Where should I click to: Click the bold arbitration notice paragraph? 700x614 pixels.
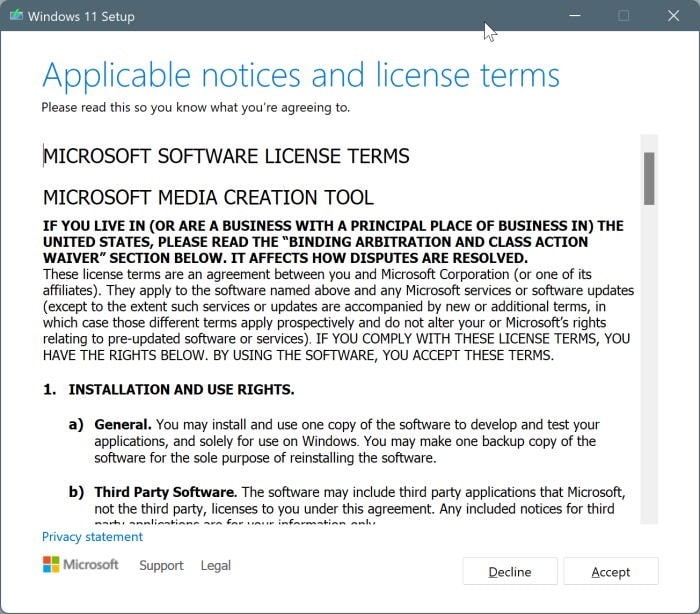click(x=333, y=242)
